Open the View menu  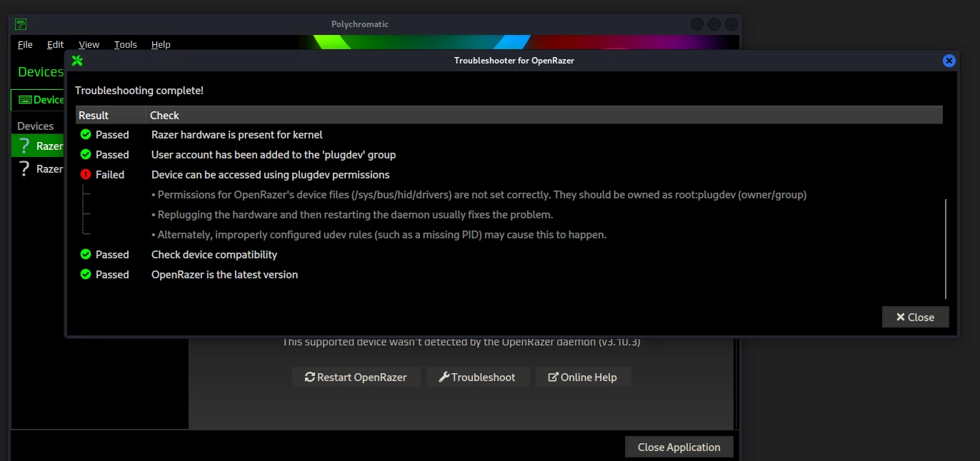[x=89, y=44]
